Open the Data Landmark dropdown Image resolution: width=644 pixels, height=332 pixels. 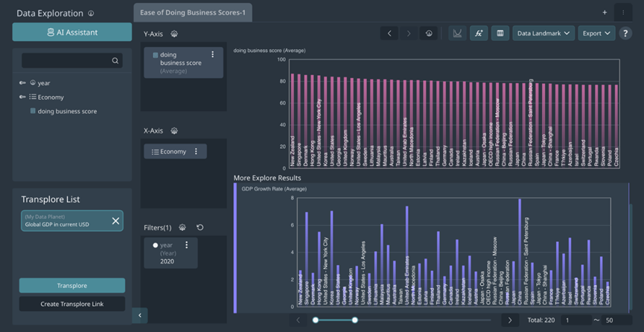543,33
